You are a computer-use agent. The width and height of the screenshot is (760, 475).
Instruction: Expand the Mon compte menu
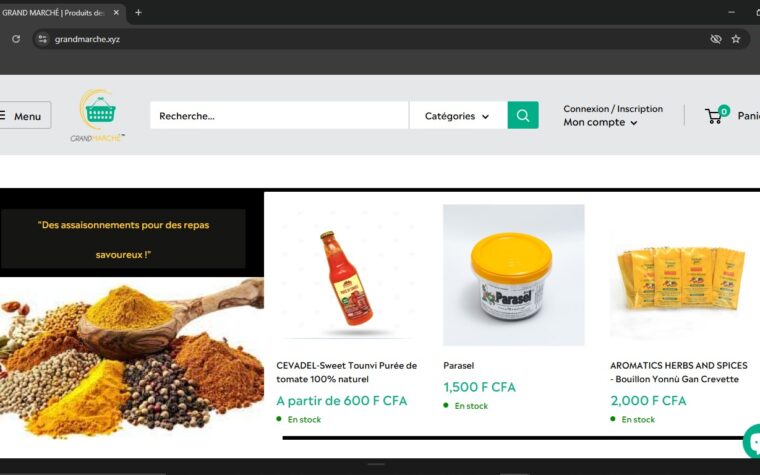pyautogui.click(x=600, y=123)
